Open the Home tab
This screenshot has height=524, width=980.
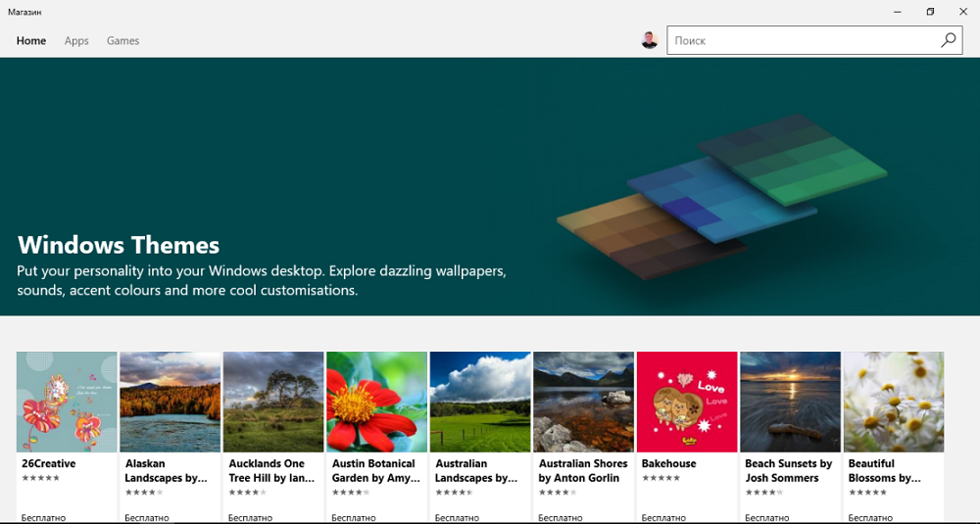(31, 40)
